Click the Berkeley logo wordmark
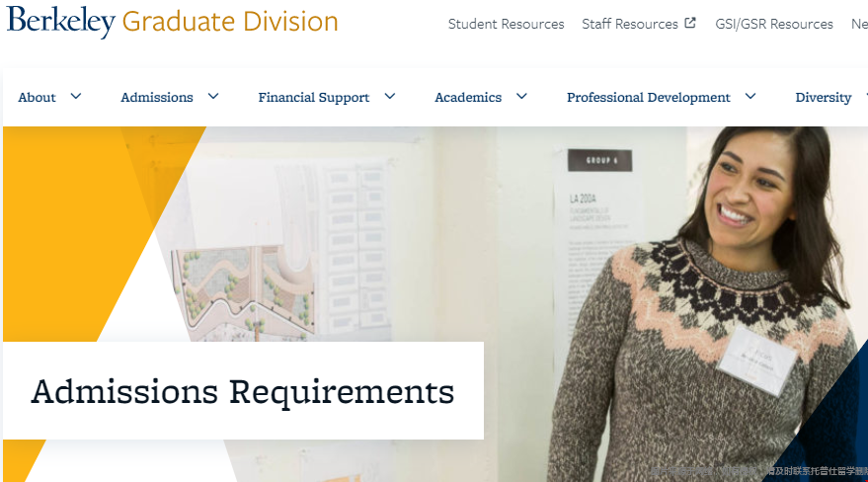Viewport: 868px width, 482px height. pyautogui.click(x=61, y=21)
